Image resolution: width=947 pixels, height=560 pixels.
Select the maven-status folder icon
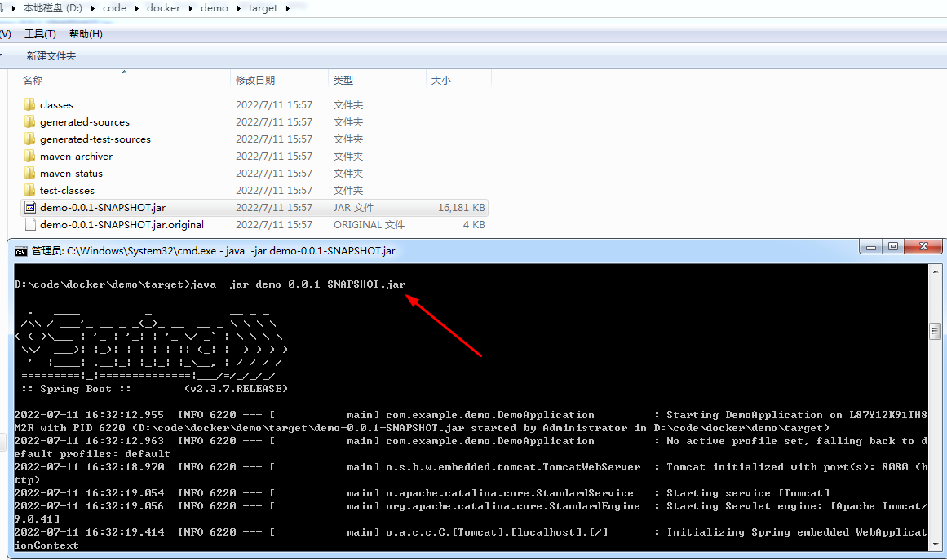point(29,173)
